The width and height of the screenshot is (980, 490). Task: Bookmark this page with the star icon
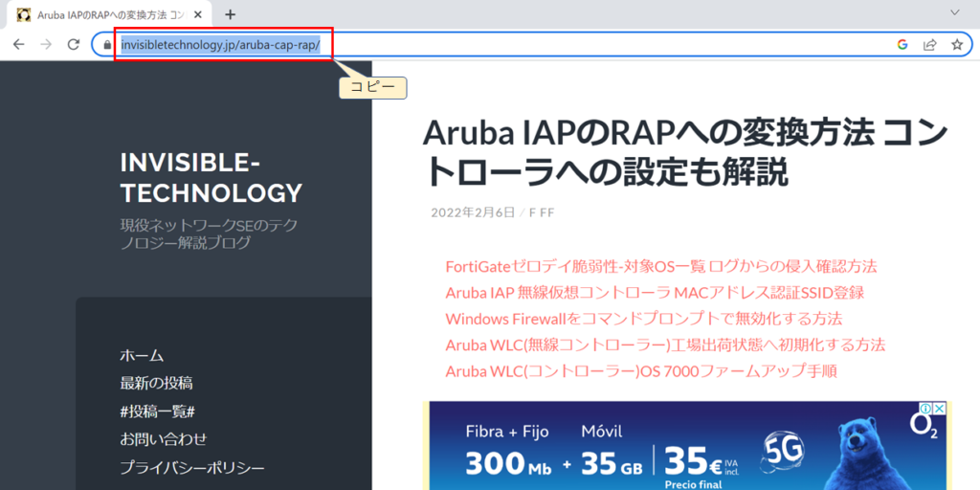click(956, 44)
